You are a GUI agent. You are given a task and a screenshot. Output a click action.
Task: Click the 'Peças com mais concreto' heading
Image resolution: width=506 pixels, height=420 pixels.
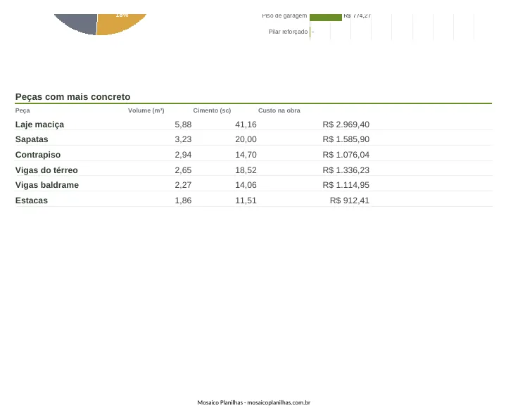(x=73, y=97)
